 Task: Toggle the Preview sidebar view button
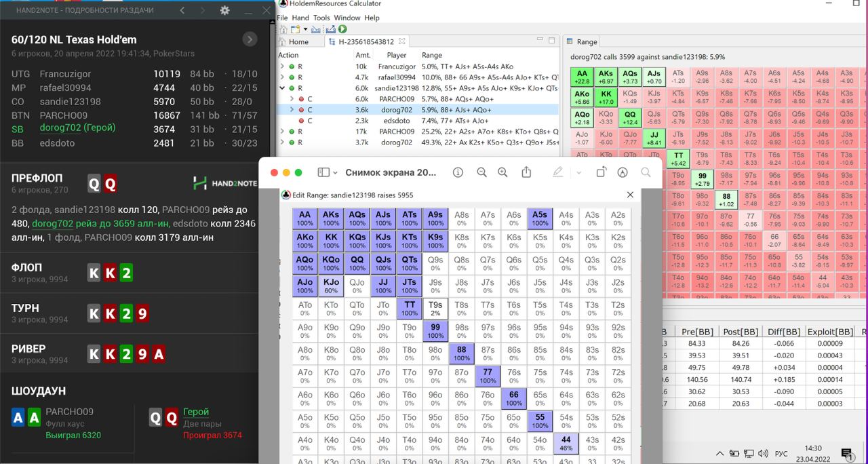[x=323, y=172]
